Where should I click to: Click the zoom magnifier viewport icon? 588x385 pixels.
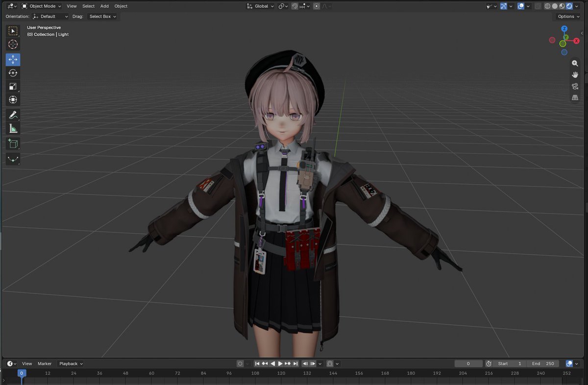[x=575, y=64]
